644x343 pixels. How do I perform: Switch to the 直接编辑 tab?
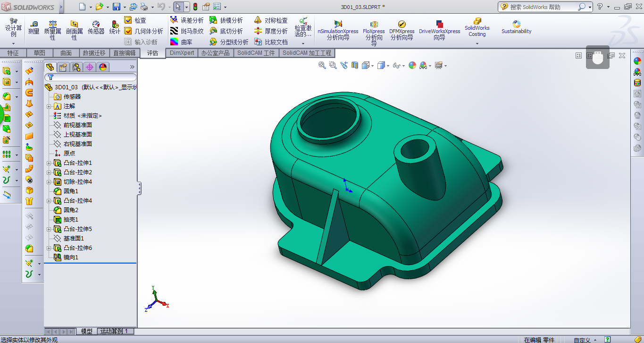click(x=124, y=53)
